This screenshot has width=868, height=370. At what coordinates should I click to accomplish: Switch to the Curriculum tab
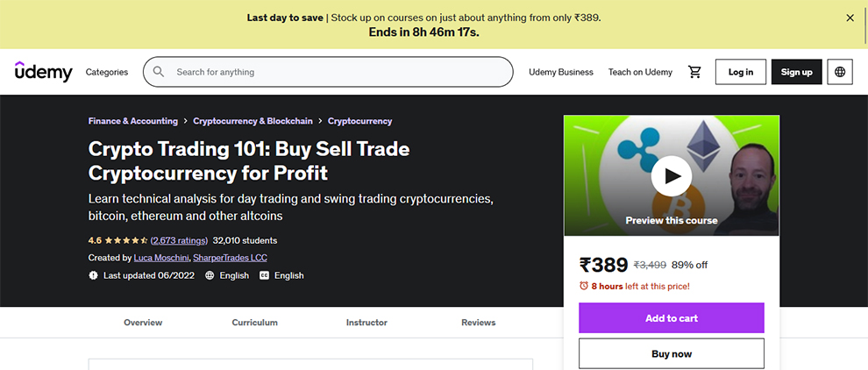(254, 323)
